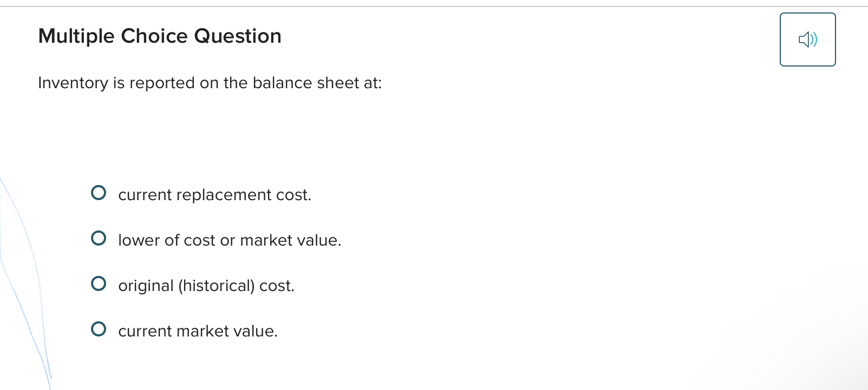The image size is (868, 390).
Task: Click the 'current market value' answer label
Action: click(x=198, y=331)
